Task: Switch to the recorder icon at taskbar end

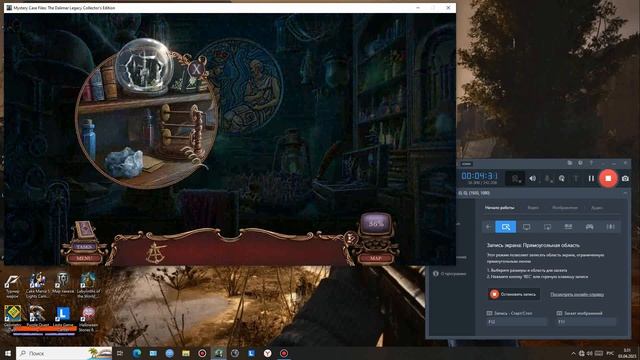Action: point(284,353)
